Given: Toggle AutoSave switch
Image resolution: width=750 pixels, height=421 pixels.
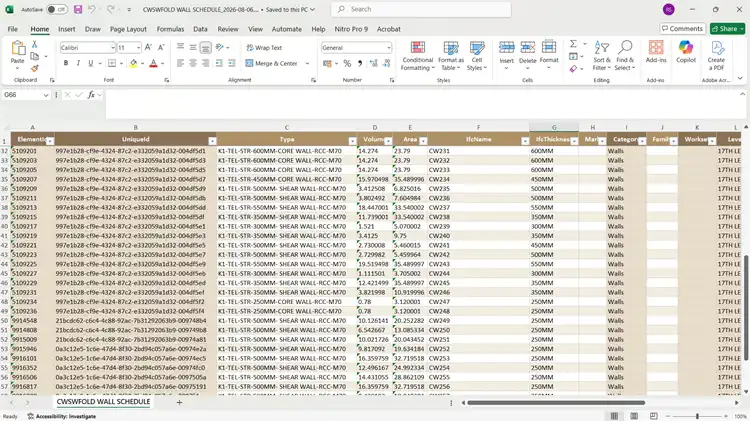Looking at the screenshot, I should pos(56,10).
